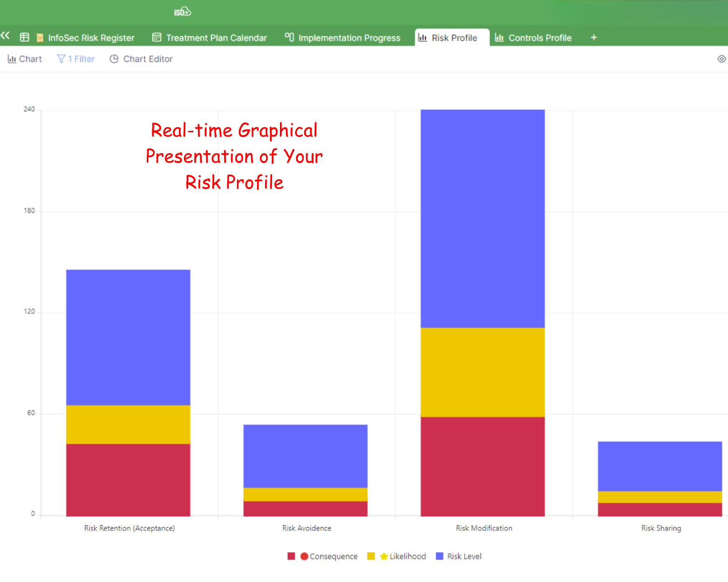This screenshot has height=582, width=728.
Task: Click the calendar icon on Treatment Plan tab
Action: click(157, 37)
